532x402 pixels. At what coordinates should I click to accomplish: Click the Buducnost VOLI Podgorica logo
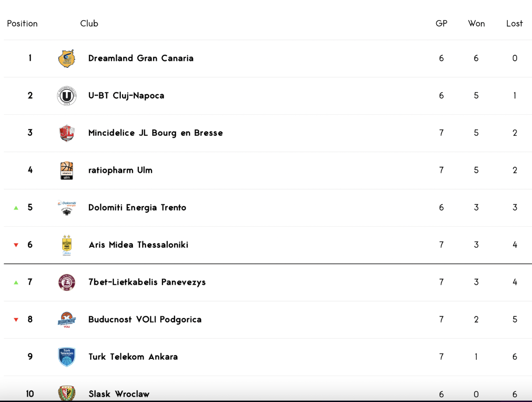pyautogui.click(x=66, y=320)
